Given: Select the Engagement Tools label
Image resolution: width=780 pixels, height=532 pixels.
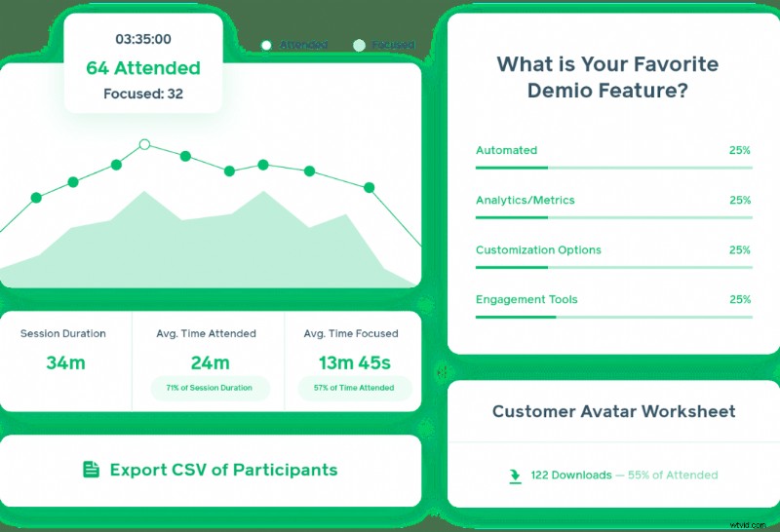Looking at the screenshot, I should point(526,299).
